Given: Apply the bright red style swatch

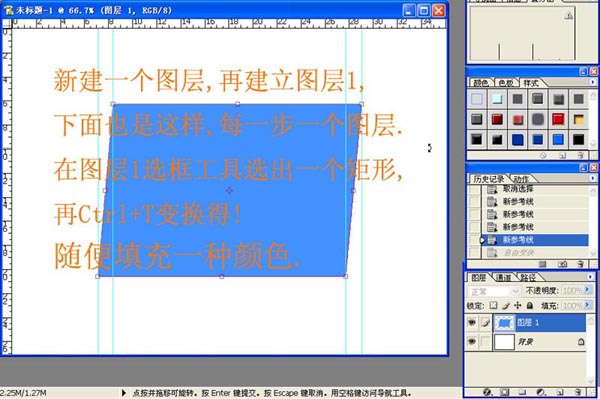Looking at the screenshot, I should point(558,119).
